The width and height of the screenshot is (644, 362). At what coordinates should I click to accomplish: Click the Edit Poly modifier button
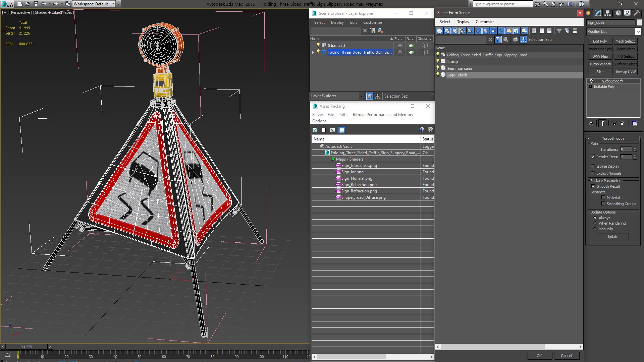click(x=600, y=41)
